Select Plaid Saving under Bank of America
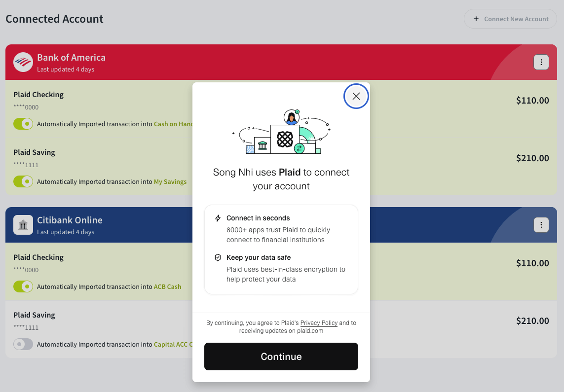The image size is (564, 392). coord(34,152)
